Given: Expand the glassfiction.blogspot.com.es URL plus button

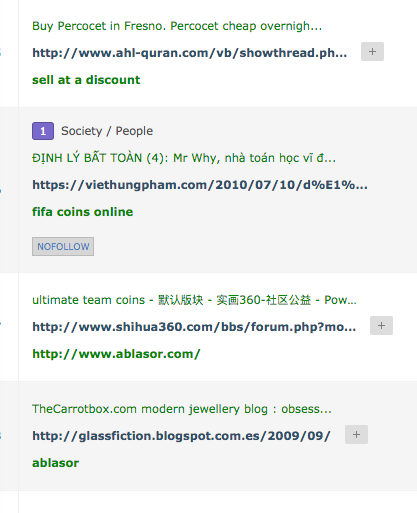Looking at the screenshot, I should point(356,435).
